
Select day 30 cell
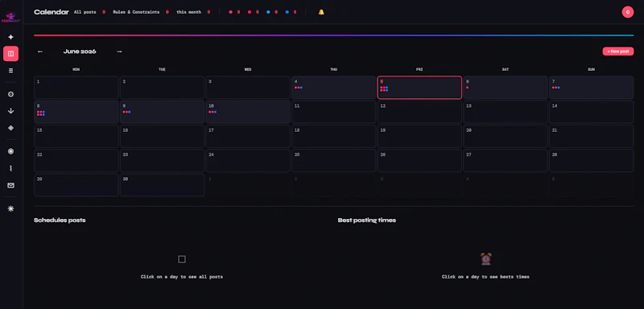162,185
